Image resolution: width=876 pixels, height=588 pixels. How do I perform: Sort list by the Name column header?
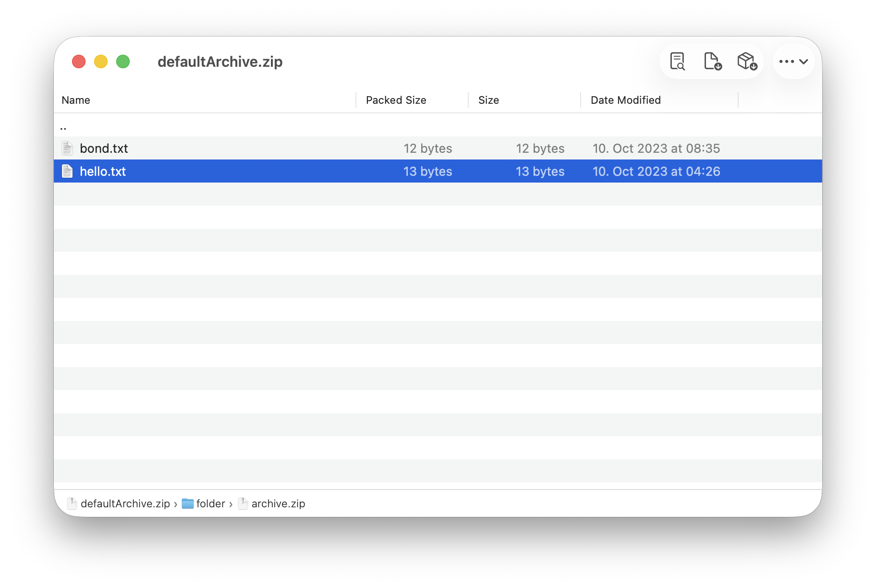click(x=76, y=100)
